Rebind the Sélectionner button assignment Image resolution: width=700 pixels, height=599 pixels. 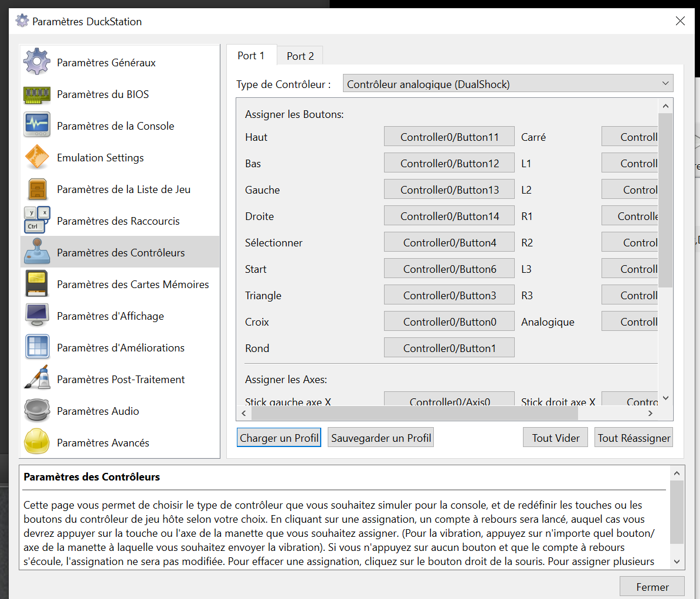(449, 242)
